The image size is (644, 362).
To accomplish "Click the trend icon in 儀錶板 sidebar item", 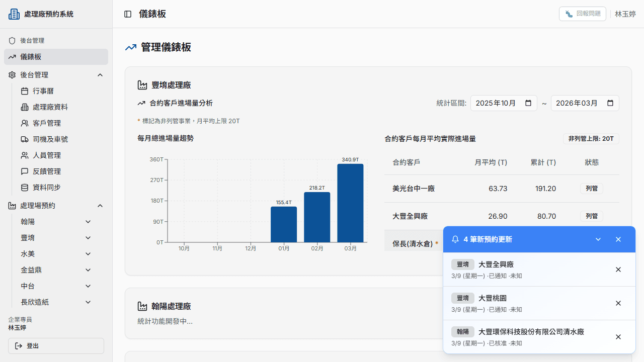I will (x=12, y=57).
